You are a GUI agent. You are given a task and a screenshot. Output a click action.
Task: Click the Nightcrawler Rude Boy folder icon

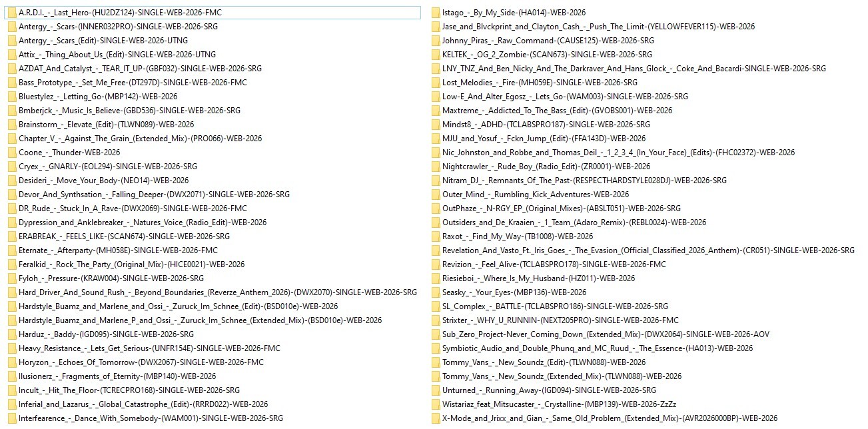(x=435, y=167)
